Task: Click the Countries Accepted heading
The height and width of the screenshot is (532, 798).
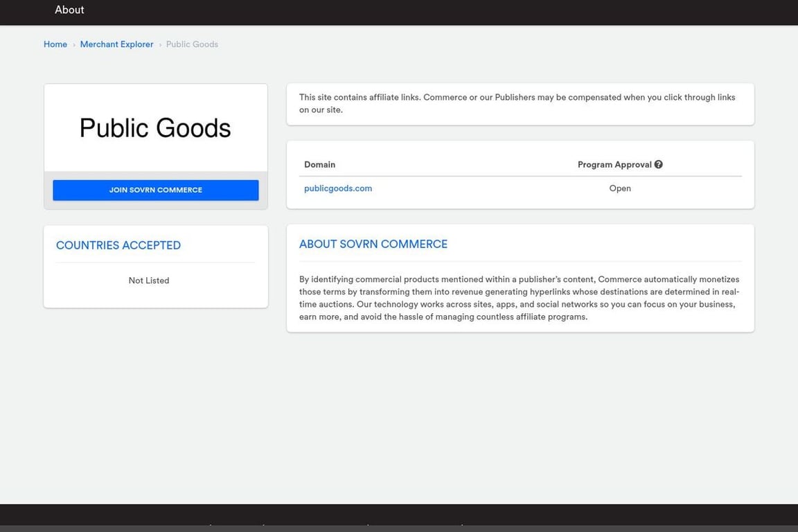Action: coord(118,245)
